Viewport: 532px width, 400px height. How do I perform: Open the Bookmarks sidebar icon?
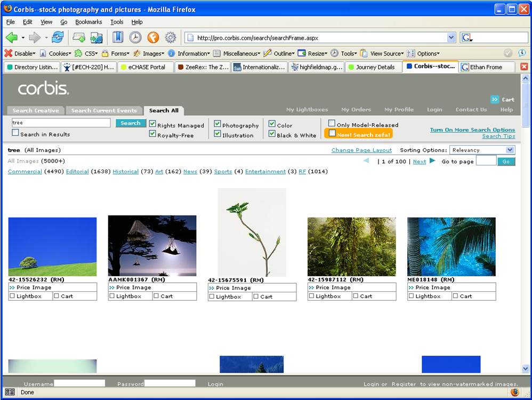coord(118,37)
